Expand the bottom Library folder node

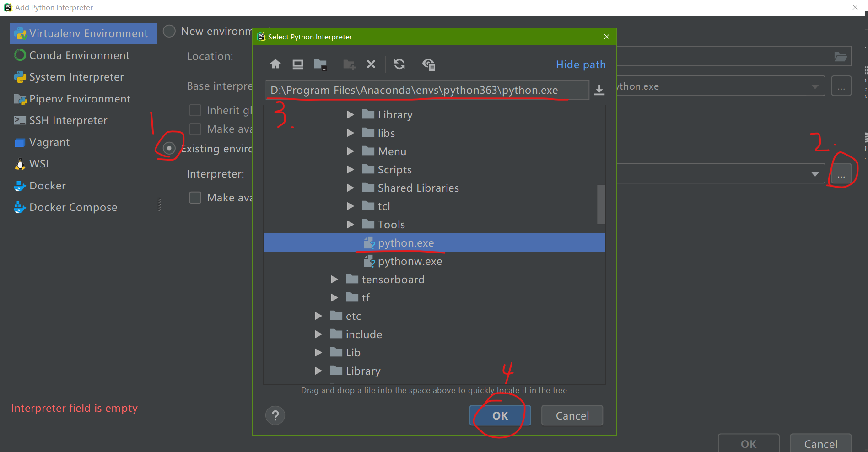click(x=318, y=371)
